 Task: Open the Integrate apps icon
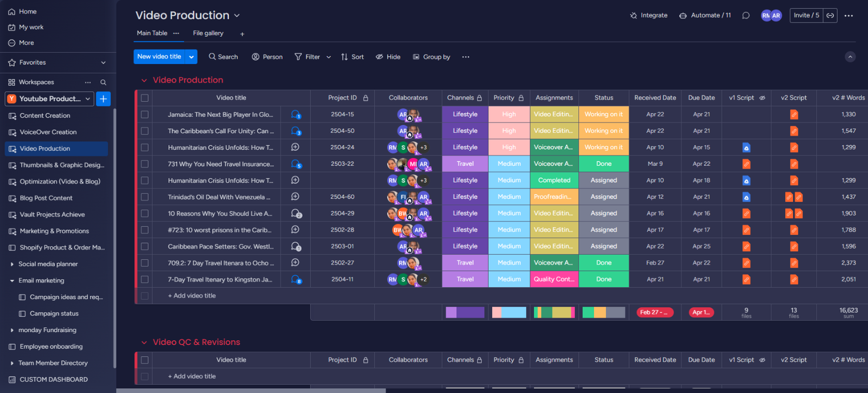634,16
